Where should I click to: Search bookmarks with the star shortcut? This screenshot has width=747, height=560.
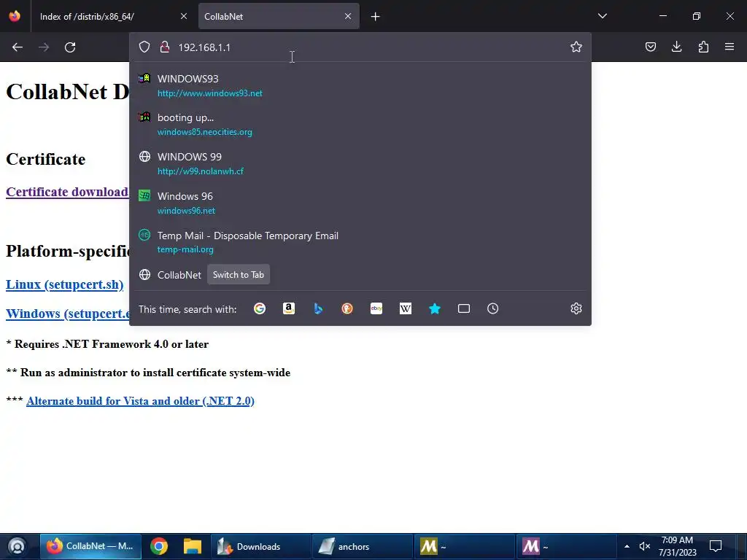pos(435,308)
